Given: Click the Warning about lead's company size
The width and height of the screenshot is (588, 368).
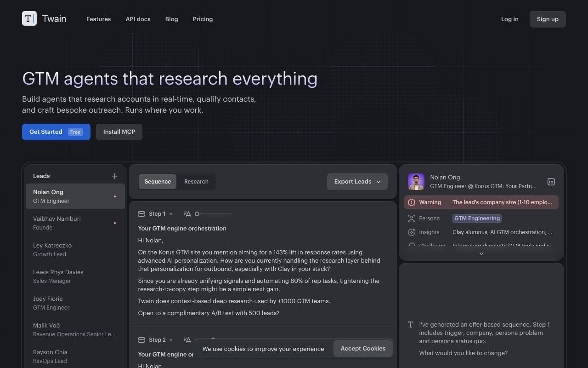Looking at the screenshot, I should pyautogui.click(x=481, y=202).
